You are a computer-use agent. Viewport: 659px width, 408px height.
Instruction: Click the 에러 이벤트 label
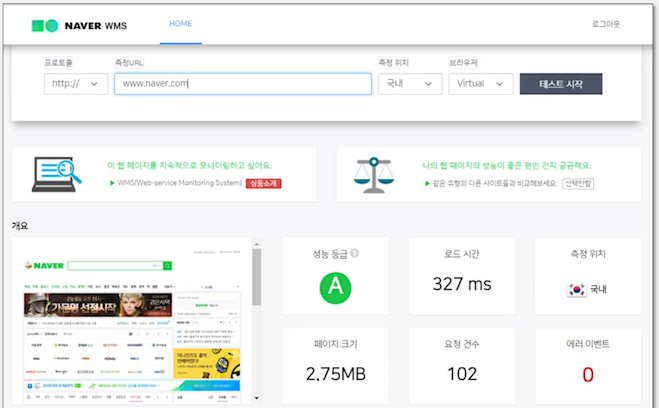[588, 344]
